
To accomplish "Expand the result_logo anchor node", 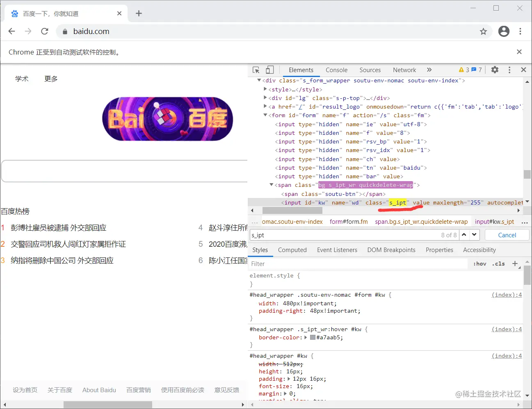I will (x=265, y=106).
